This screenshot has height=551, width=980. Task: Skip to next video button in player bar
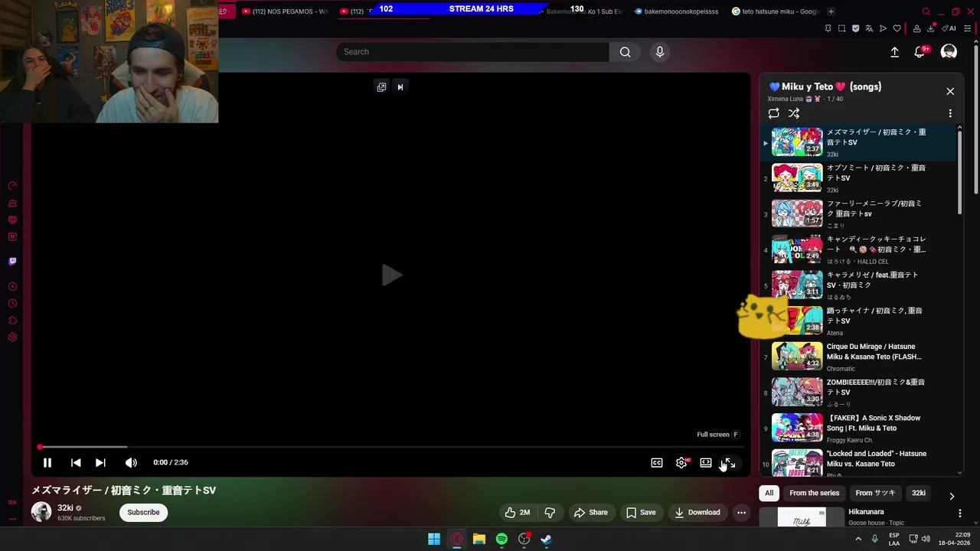click(100, 462)
